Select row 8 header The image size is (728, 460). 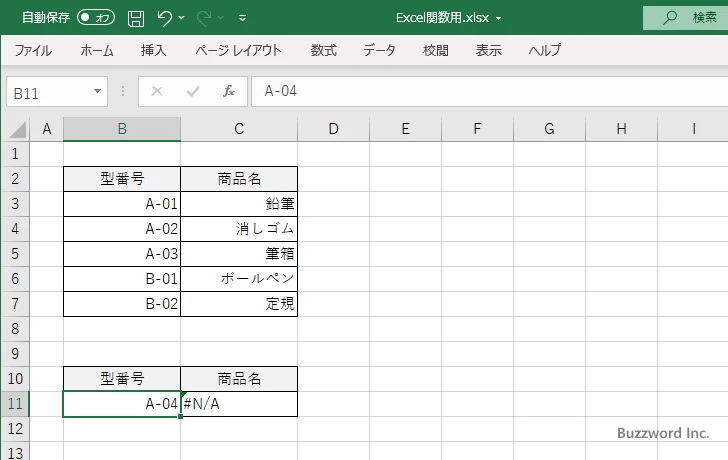15,329
